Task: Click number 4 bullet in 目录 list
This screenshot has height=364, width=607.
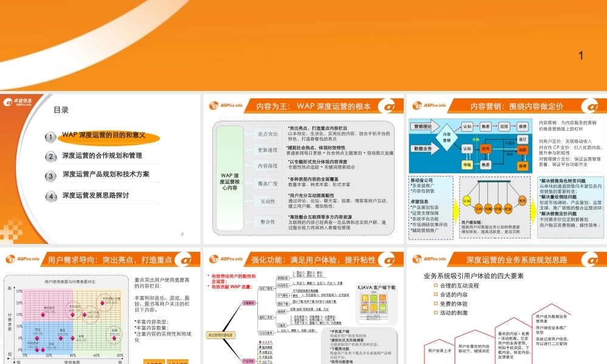Action: (x=51, y=197)
